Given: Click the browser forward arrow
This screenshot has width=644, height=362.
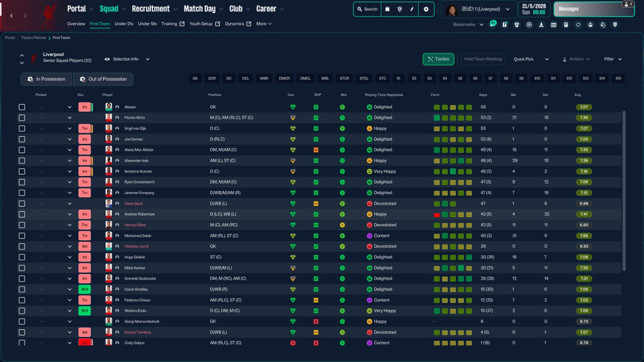Looking at the screenshot, I should tap(25, 16).
